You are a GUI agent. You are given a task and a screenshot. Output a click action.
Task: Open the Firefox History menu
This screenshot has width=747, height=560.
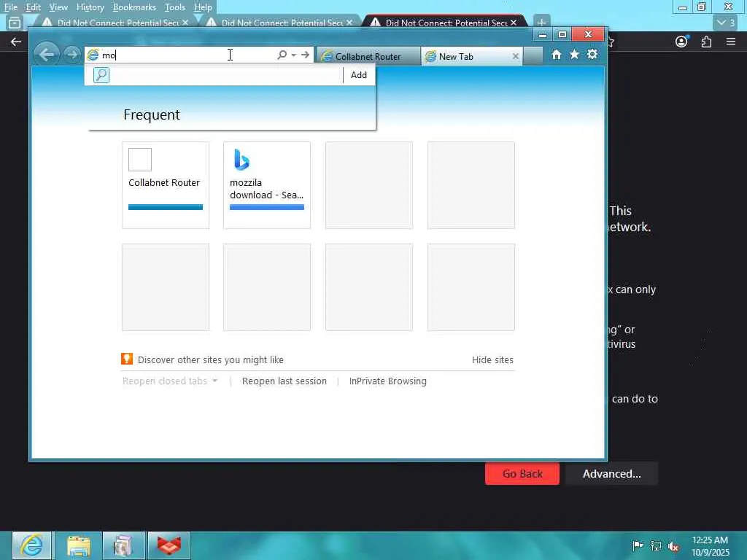(x=90, y=7)
